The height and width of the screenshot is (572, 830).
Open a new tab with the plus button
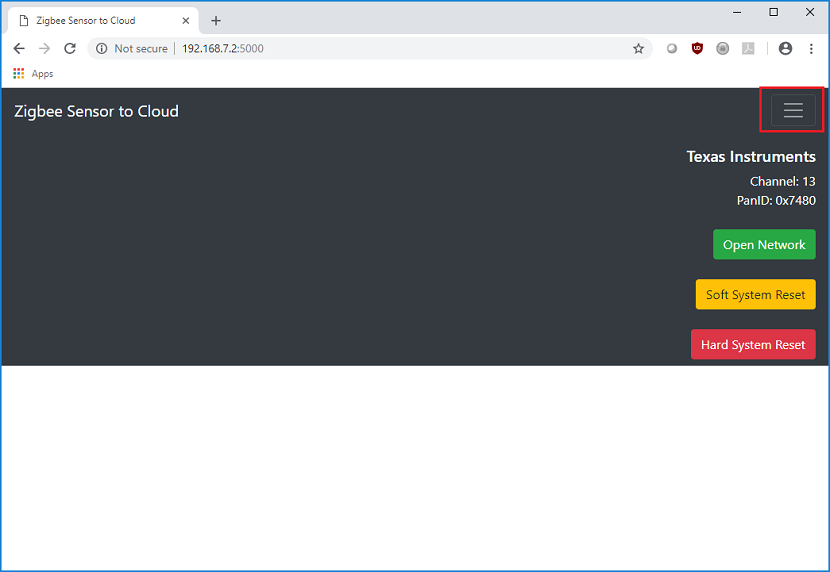pyautogui.click(x=216, y=21)
